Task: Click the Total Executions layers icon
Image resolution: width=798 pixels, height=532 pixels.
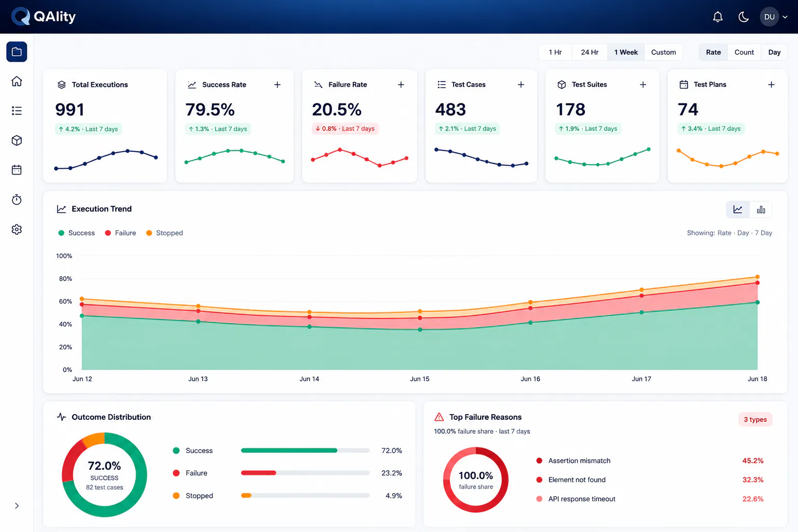Action: coord(61,85)
